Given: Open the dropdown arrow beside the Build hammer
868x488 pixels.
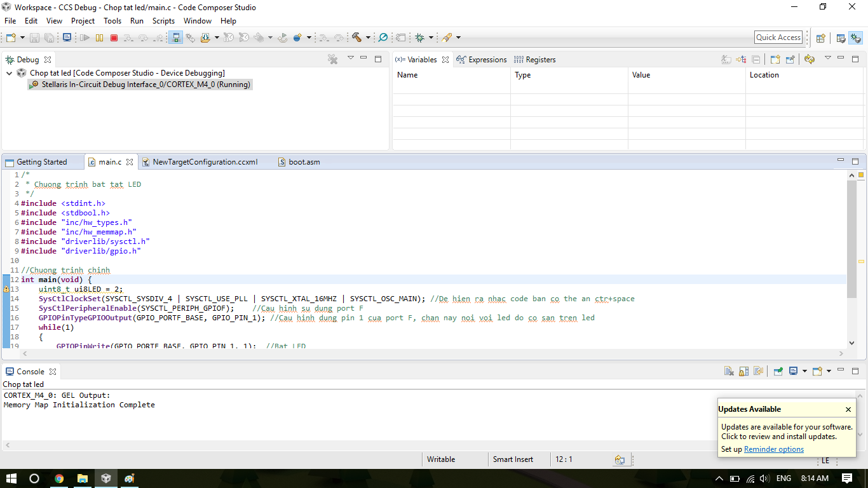Looking at the screenshot, I should pyautogui.click(x=368, y=38).
